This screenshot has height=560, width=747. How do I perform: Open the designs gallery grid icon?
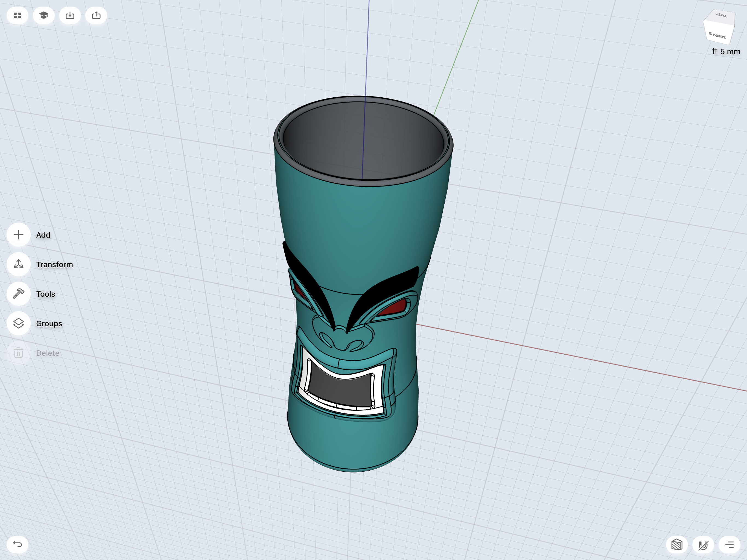[17, 16]
